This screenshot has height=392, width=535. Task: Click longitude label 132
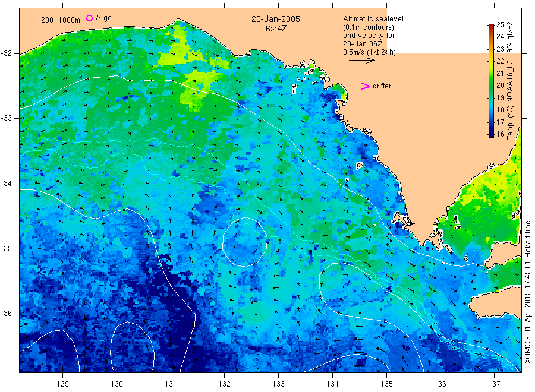tap(225, 384)
